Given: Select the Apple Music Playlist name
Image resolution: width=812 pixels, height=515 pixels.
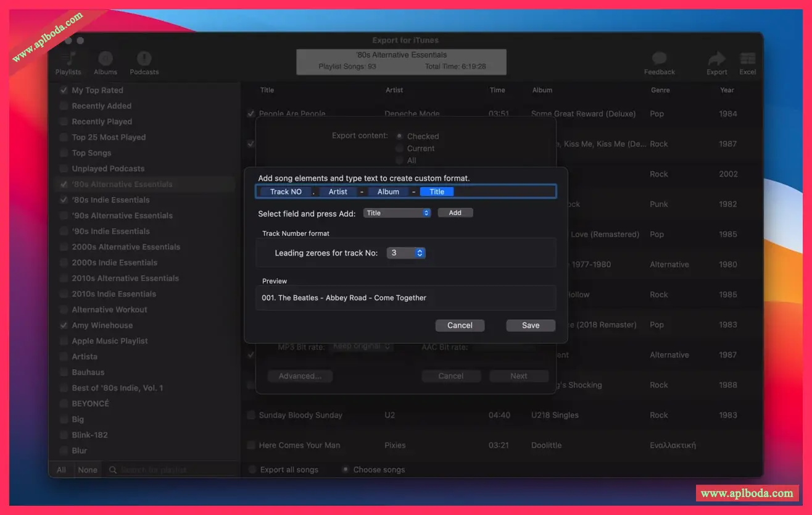Looking at the screenshot, I should click(x=110, y=341).
